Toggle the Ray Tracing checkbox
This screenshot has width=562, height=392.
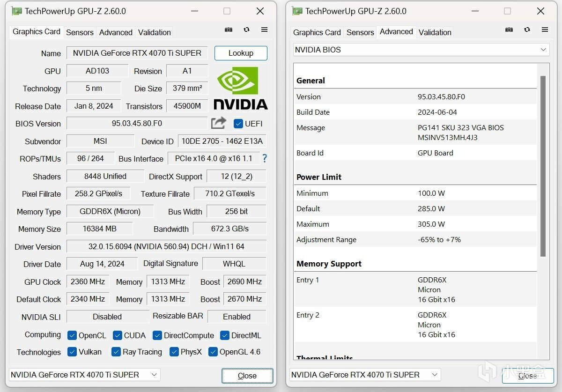pos(116,352)
